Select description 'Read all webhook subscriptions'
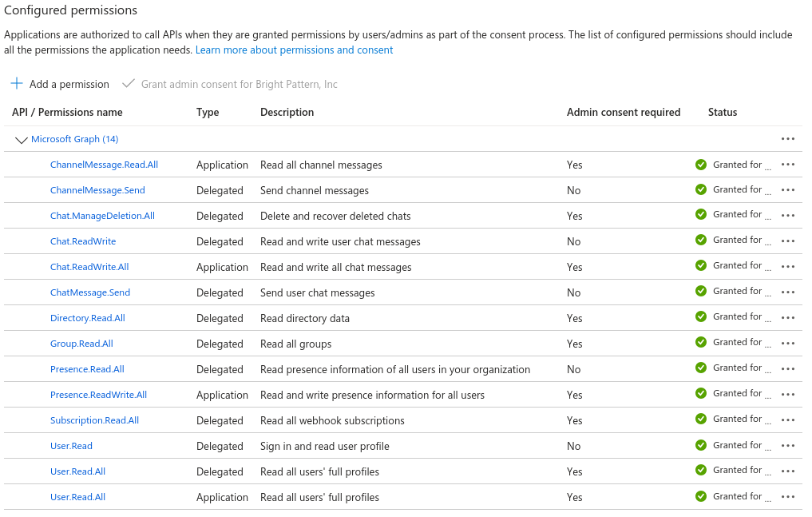The width and height of the screenshot is (812, 517). (x=332, y=420)
